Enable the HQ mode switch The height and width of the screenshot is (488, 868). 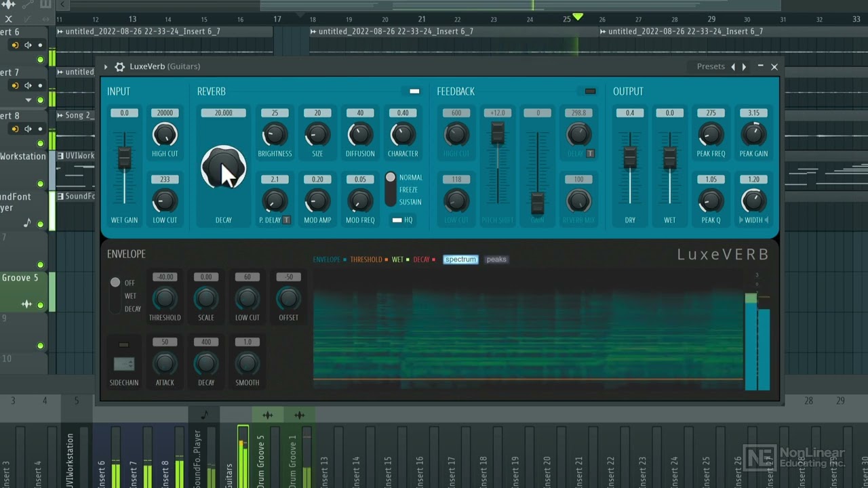click(397, 220)
